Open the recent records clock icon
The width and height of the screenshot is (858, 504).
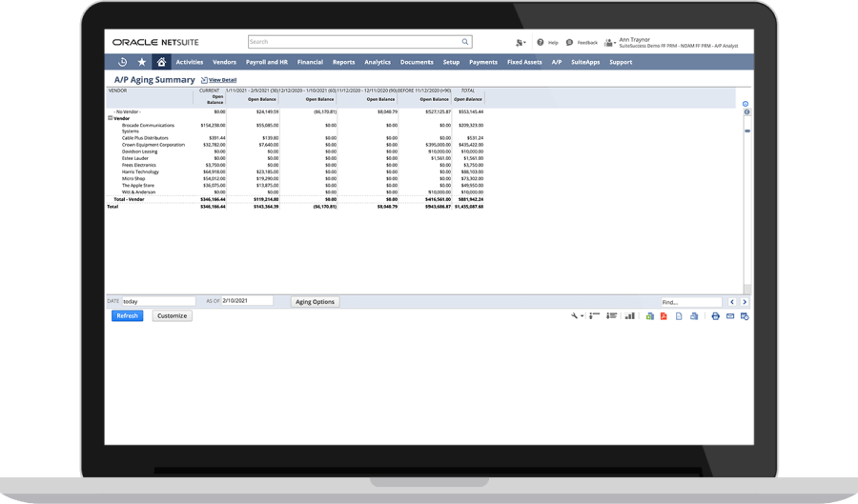(123, 62)
